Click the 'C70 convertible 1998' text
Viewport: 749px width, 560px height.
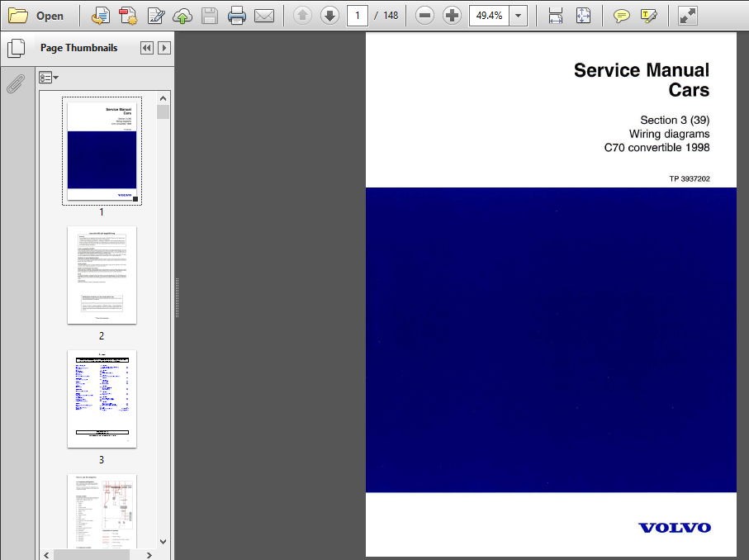pos(657,148)
